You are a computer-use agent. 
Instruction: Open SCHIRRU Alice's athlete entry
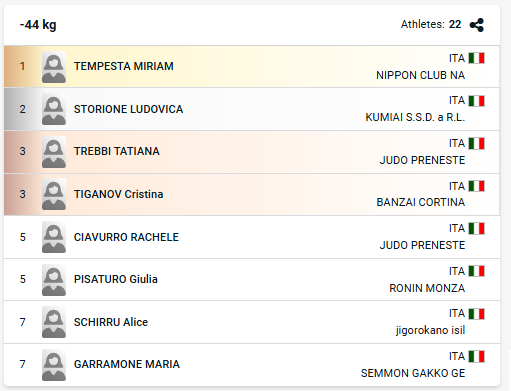coord(111,322)
